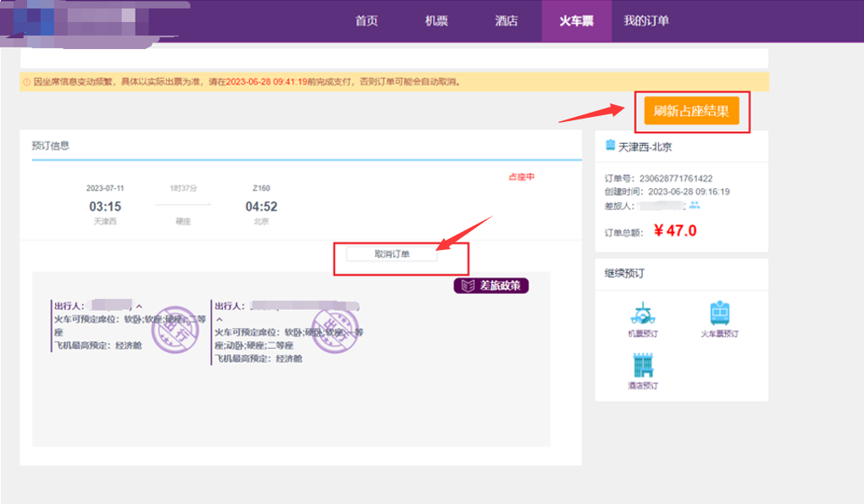Collapse the first traveler's policy details
The width and height of the screenshot is (864, 504).
(x=139, y=306)
